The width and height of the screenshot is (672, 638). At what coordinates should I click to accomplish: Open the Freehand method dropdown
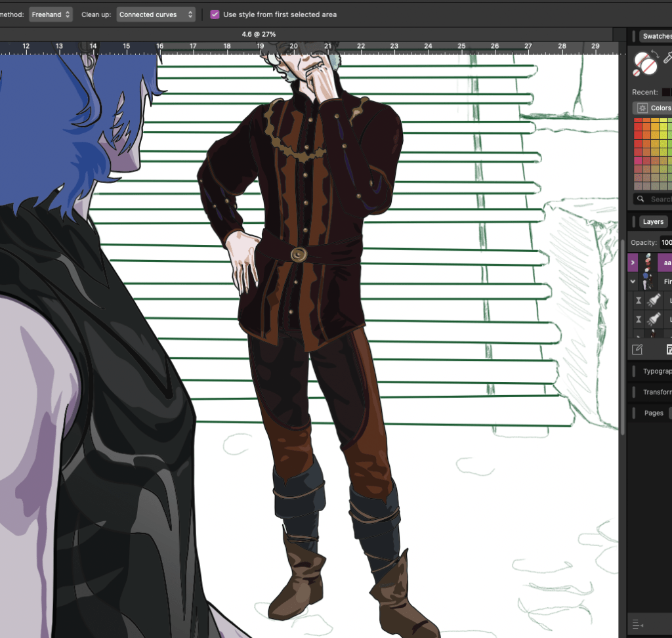(x=51, y=14)
